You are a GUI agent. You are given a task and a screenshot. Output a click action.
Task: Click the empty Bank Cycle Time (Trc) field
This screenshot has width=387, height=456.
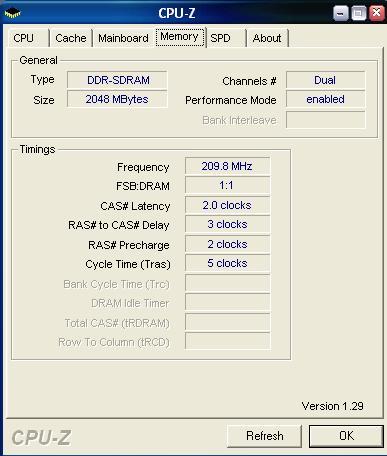point(227,283)
